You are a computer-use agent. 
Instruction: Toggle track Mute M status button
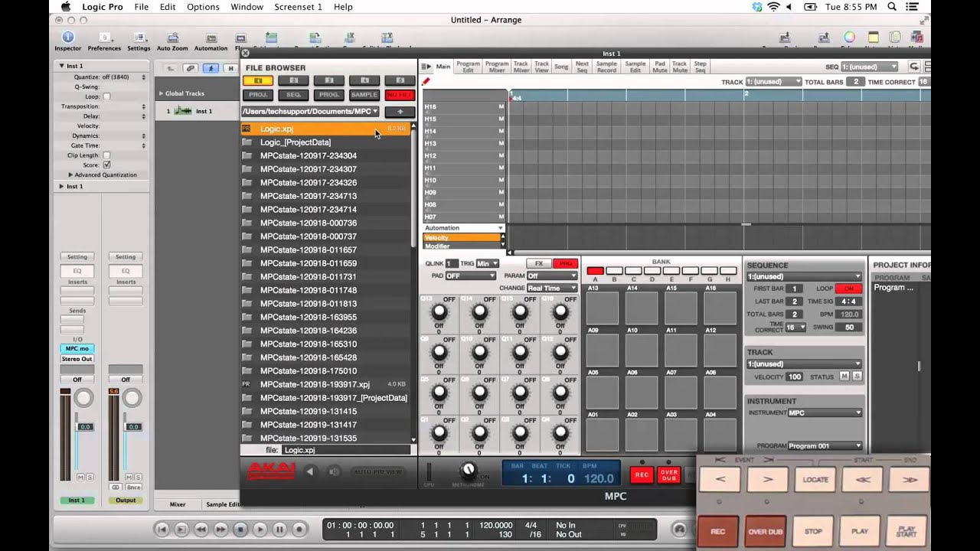click(x=844, y=377)
